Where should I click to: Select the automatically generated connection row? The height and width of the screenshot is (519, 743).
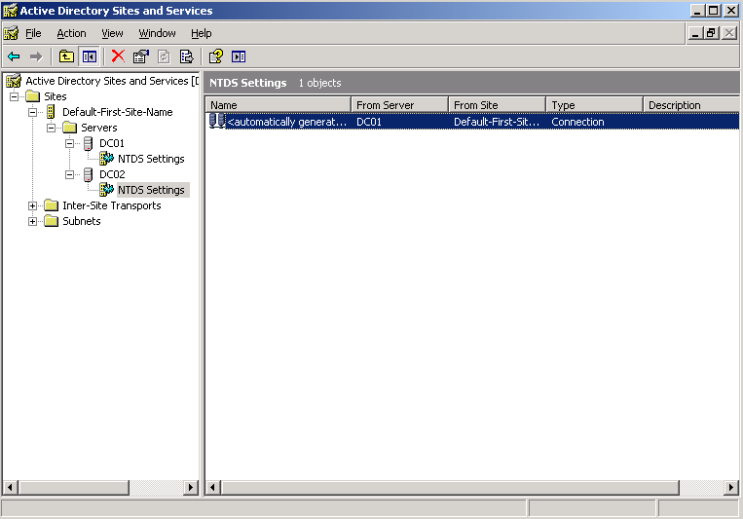click(x=472, y=122)
